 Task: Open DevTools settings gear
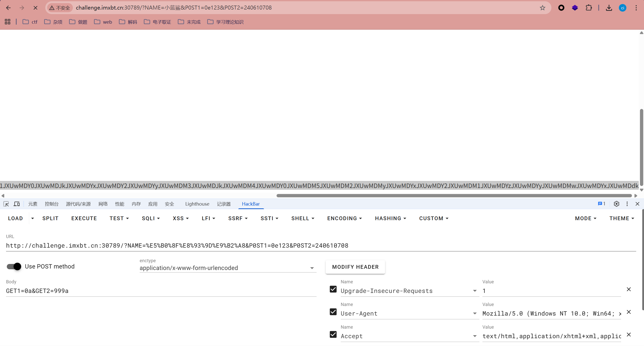(616, 204)
